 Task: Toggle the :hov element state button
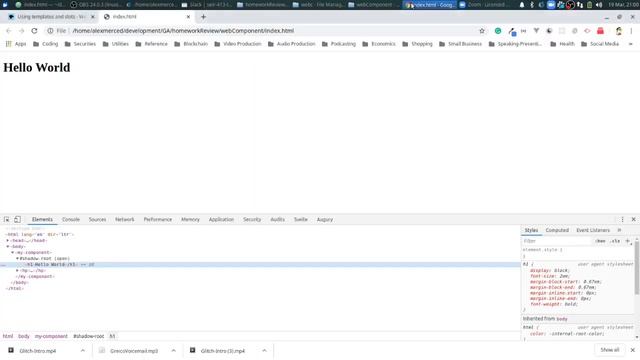point(600,241)
